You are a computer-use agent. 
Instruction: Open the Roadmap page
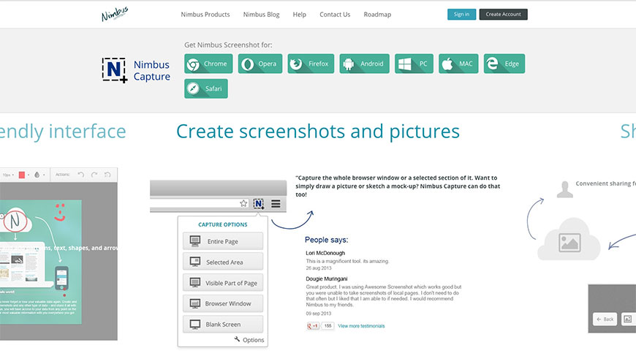pyautogui.click(x=377, y=15)
